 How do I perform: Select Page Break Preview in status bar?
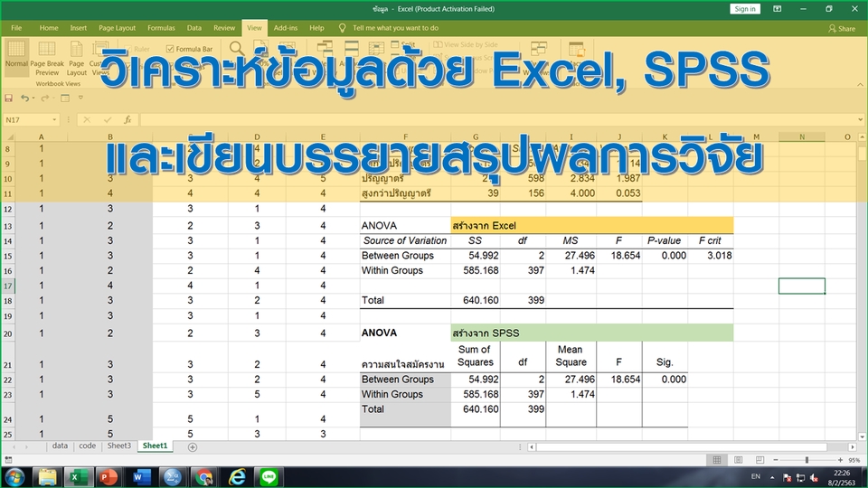tap(759, 460)
